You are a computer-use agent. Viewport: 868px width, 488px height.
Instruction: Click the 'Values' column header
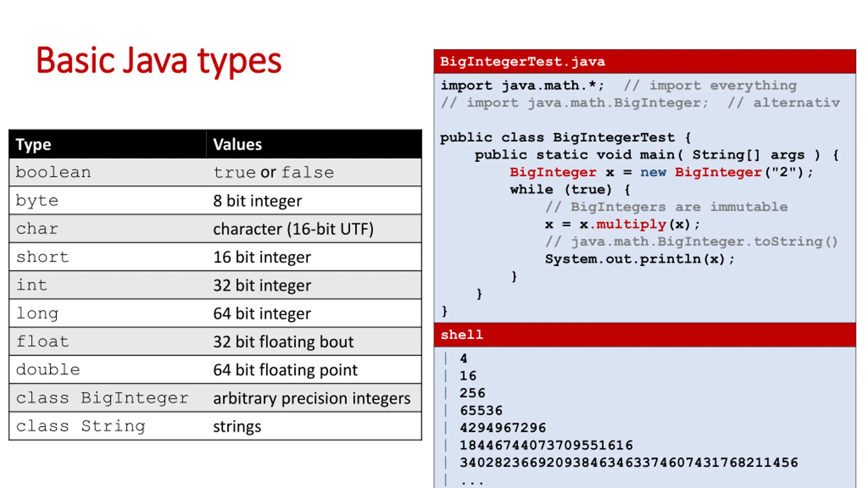point(237,144)
